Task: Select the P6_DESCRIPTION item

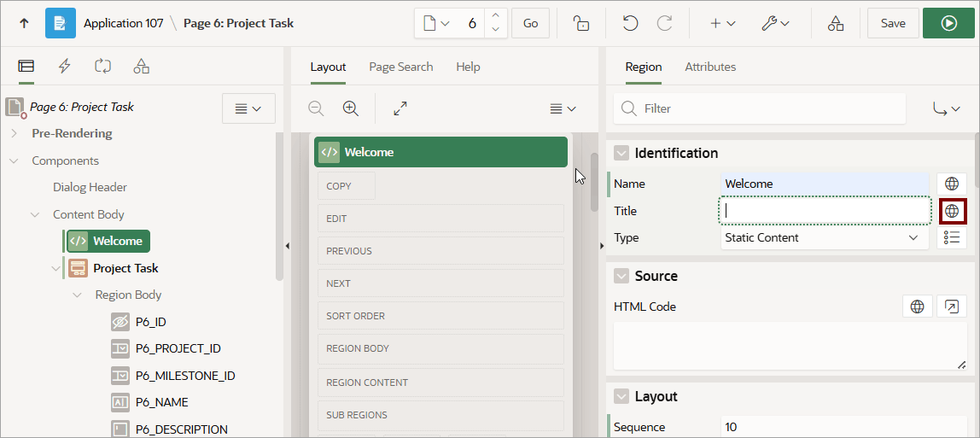Action: tap(169, 429)
